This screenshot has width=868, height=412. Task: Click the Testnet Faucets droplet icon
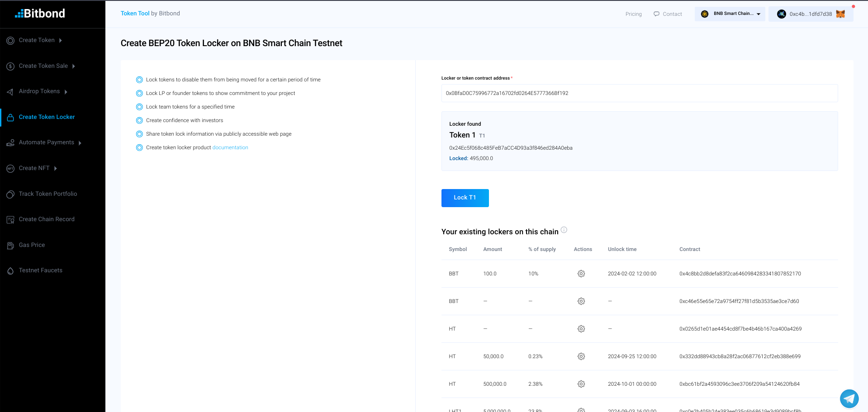click(x=10, y=270)
